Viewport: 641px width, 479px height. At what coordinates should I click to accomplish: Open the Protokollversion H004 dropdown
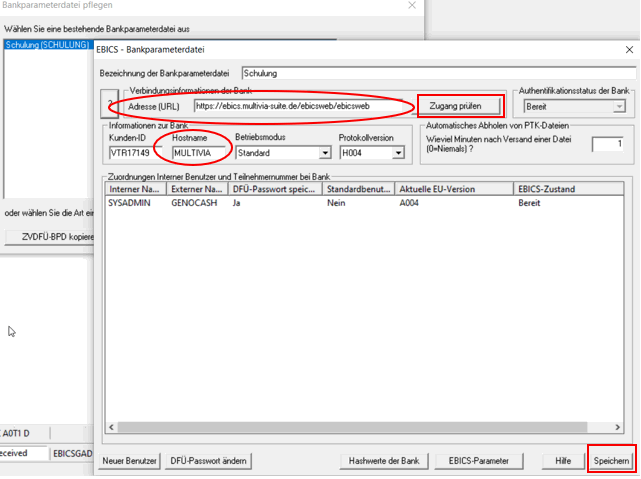click(398, 153)
